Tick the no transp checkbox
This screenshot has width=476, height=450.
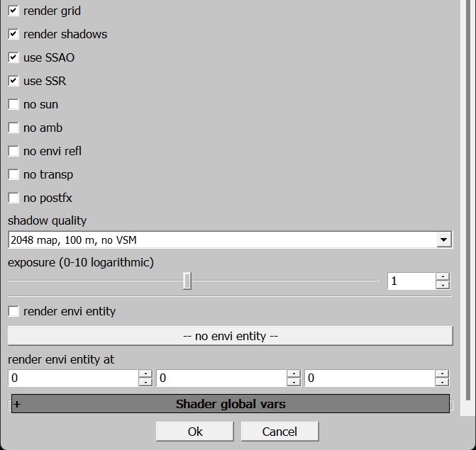pos(13,174)
